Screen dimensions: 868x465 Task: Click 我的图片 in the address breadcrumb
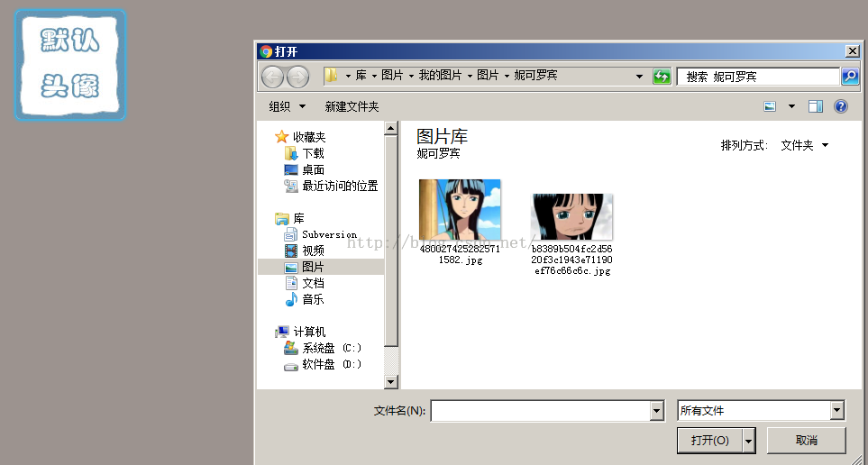pos(440,76)
